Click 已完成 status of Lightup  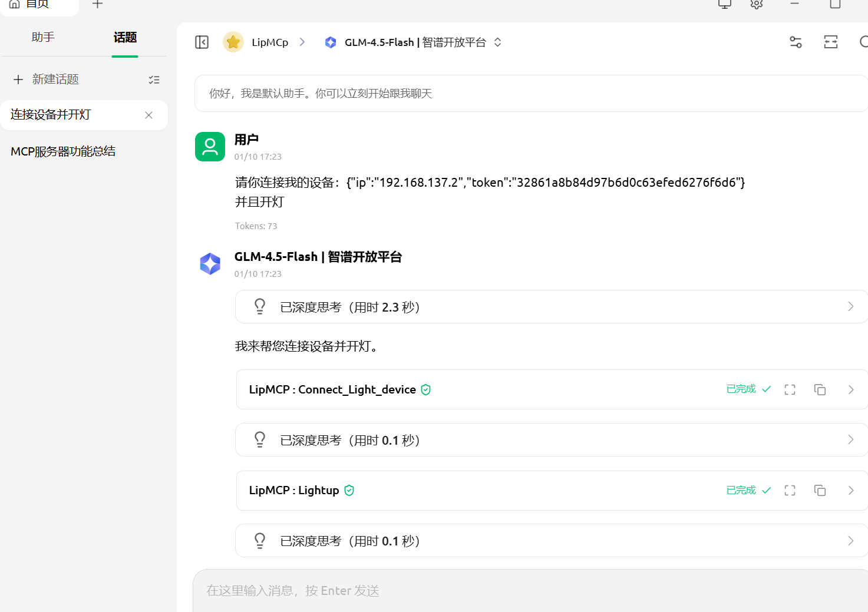[748, 490]
